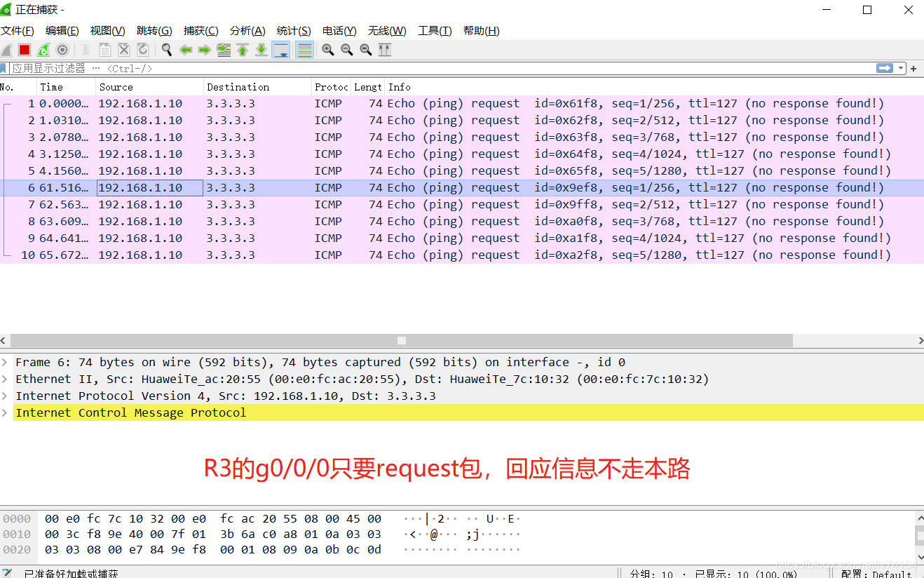This screenshot has width=924, height=578.
Task: Jump to first packet icon
Action: (243, 50)
